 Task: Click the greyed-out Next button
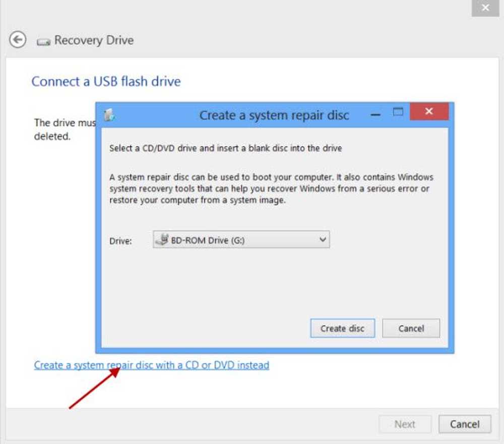coord(405,424)
